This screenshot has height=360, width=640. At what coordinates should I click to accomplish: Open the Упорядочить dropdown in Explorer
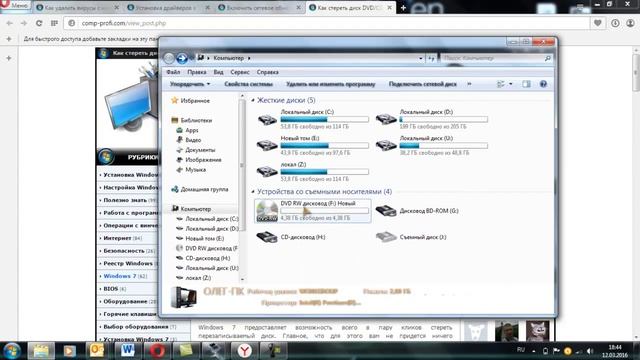point(190,84)
